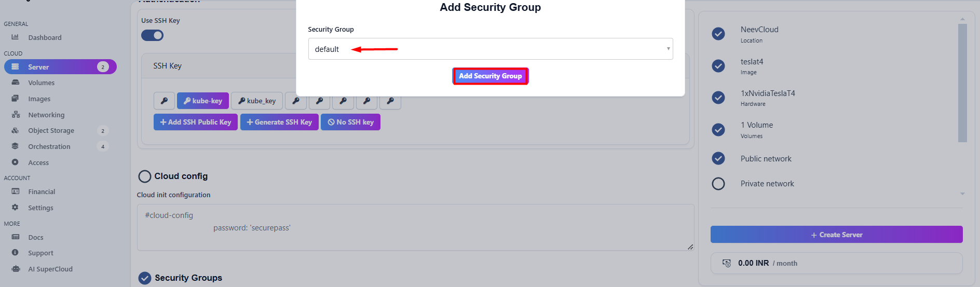
Task: Click the Volumes disk icon in sidebar
Action: 15,83
